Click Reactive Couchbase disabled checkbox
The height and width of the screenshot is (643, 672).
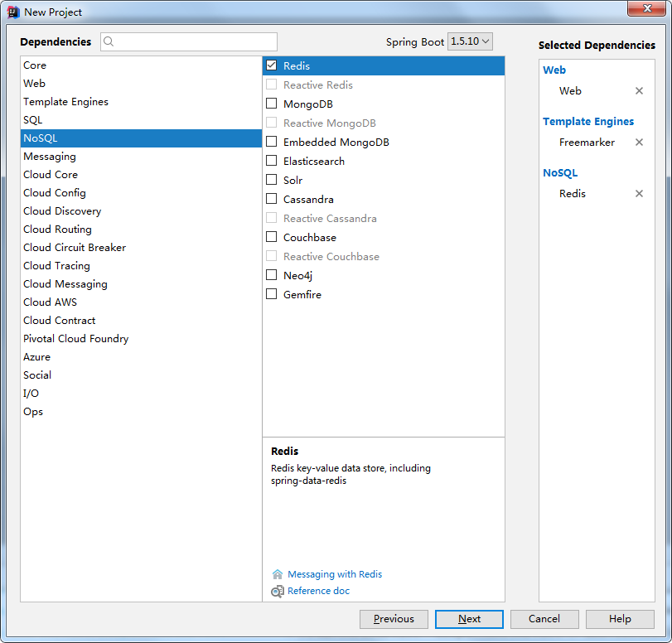coord(271,256)
